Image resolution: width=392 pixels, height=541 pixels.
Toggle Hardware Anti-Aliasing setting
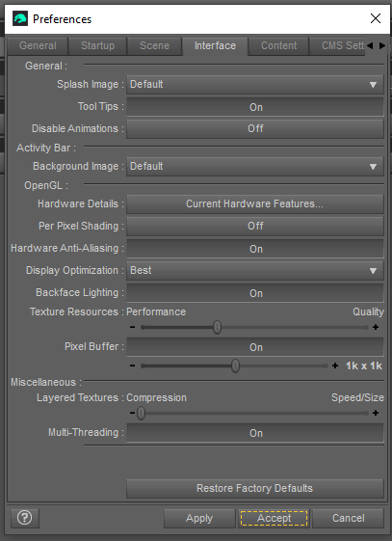click(255, 249)
